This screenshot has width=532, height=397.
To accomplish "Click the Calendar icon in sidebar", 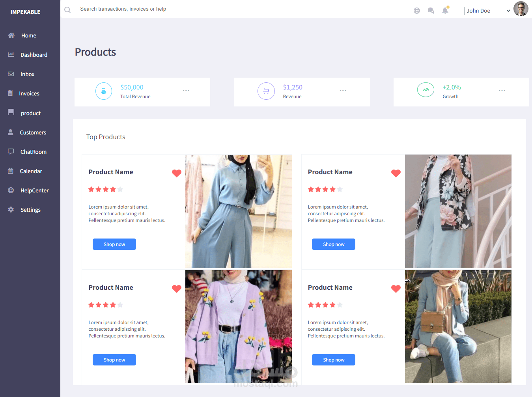I will click(x=11, y=171).
